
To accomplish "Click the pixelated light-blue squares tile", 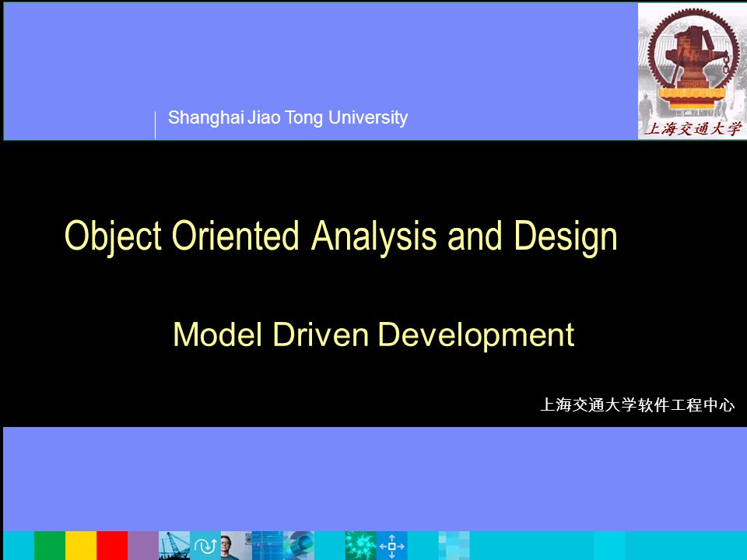I will 454,545.
